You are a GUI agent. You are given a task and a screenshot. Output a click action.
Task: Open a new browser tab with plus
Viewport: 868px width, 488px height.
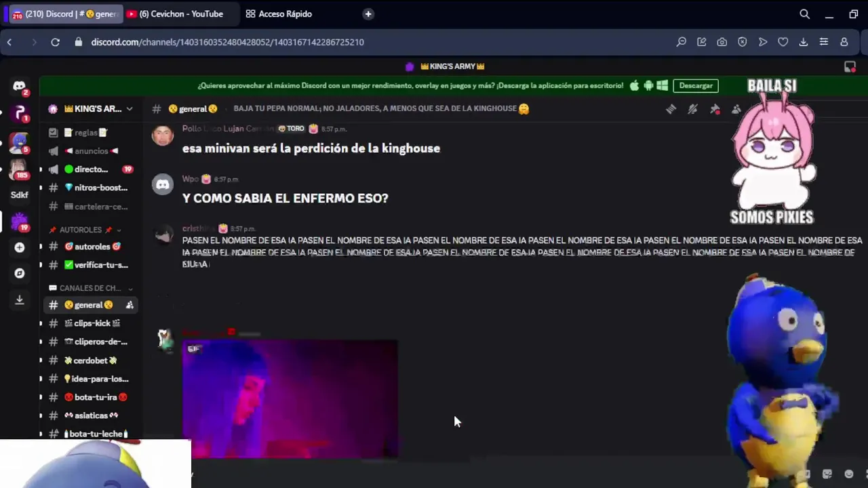click(368, 14)
